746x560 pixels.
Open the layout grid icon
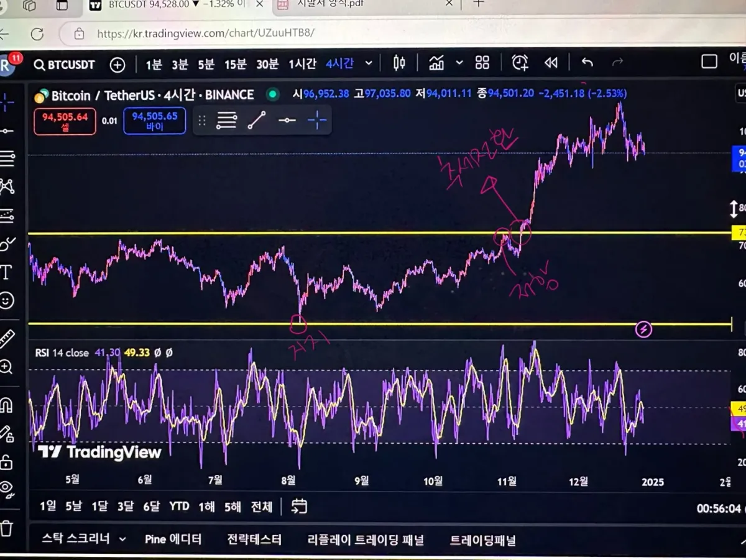[482, 63]
